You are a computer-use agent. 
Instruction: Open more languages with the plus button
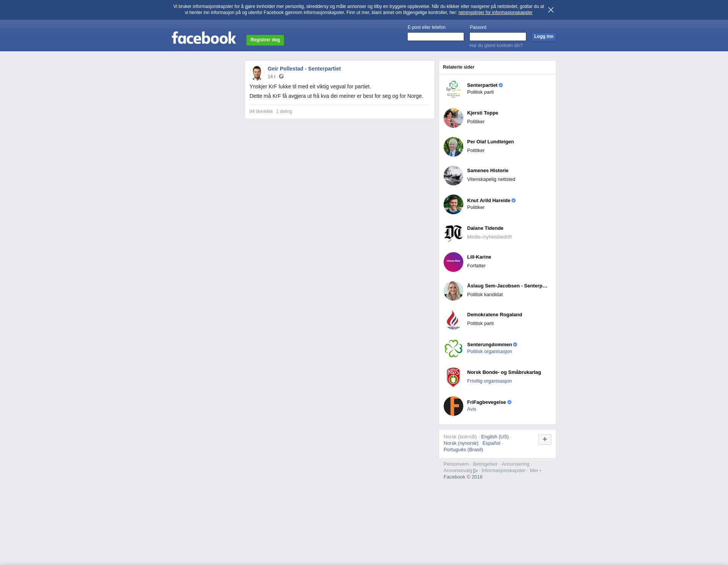545,439
